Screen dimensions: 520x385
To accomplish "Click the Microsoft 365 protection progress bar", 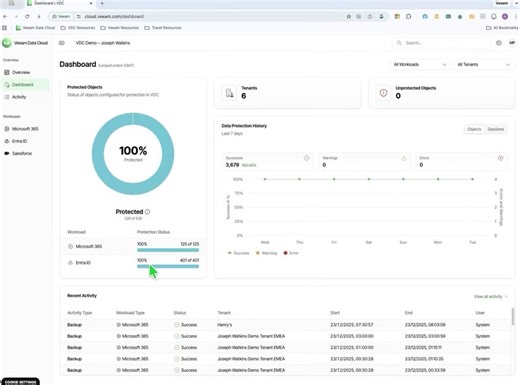I will click(168, 250).
